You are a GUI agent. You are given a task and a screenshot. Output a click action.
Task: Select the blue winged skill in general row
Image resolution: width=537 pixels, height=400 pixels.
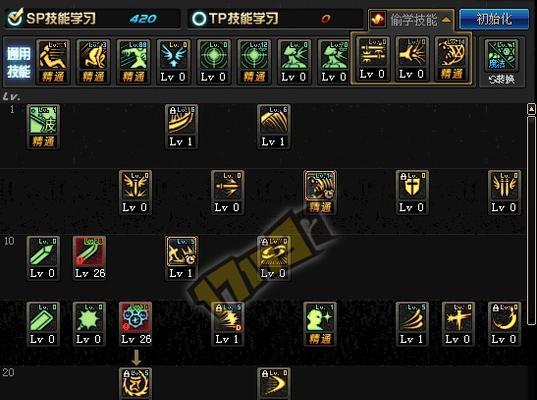coord(173,62)
